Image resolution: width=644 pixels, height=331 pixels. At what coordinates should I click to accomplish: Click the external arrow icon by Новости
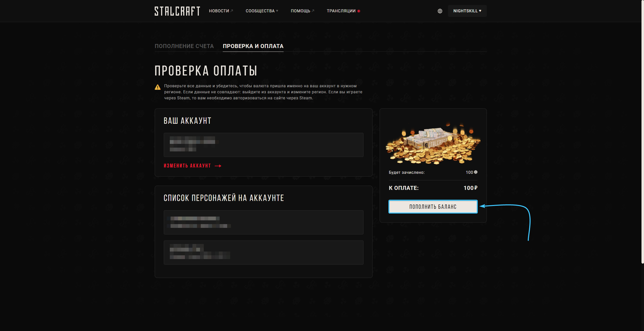tap(232, 11)
